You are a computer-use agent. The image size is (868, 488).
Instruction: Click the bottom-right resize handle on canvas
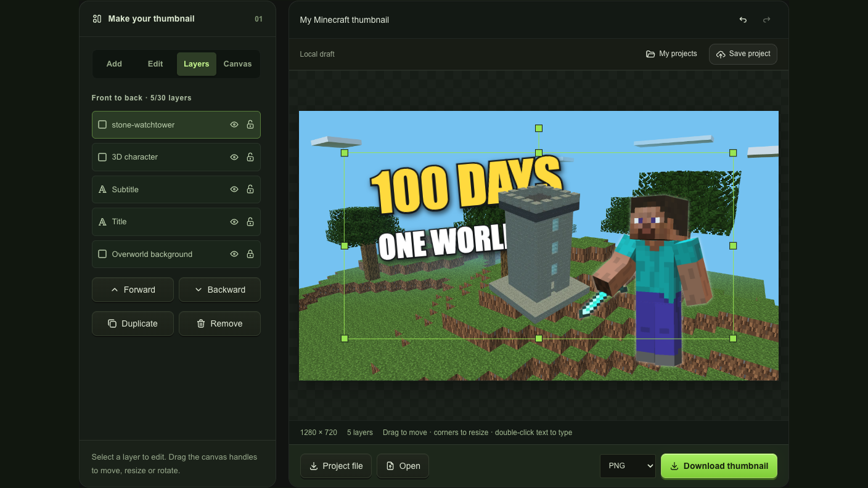(x=733, y=338)
